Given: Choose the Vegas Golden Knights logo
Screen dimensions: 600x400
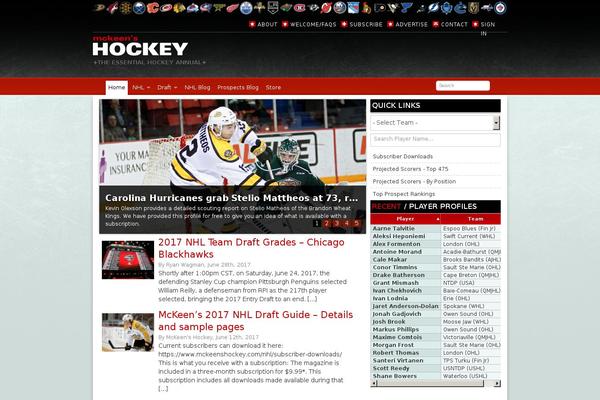Looking at the screenshot, I should coord(474,8).
